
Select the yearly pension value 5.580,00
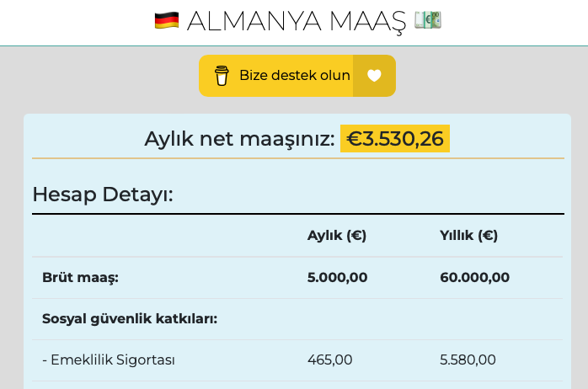point(468,360)
